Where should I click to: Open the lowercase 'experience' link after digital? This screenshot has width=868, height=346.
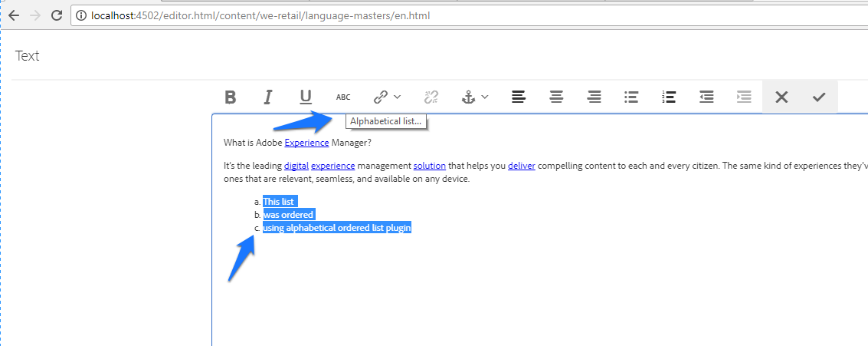point(332,165)
